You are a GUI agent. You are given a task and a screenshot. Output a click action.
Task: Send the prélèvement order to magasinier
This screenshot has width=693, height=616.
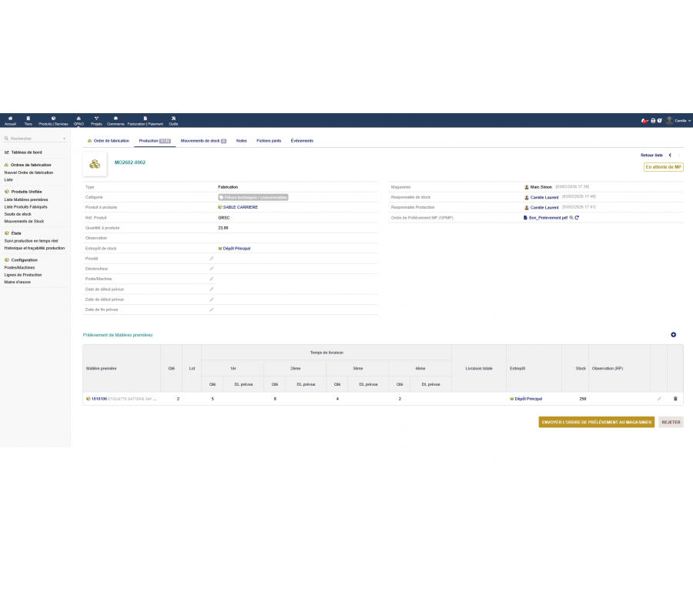(597, 422)
